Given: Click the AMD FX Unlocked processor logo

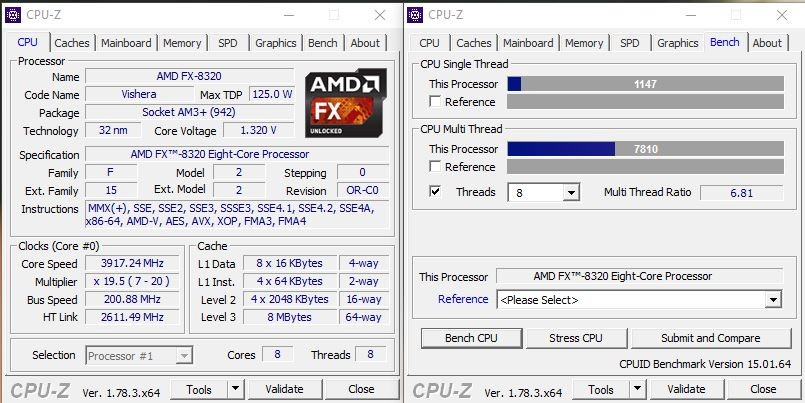Looking at the screenshot, I should 346,103.
